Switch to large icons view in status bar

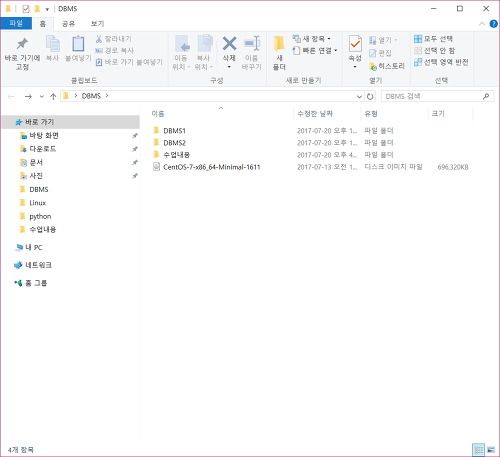tap(491, 450)
